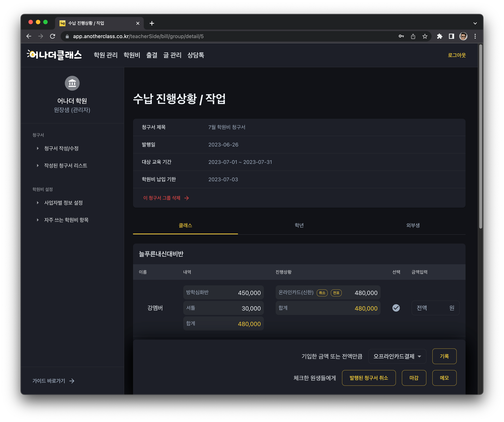Image resolution: width=504 pixels, height=422 pixels.
Task: Click the browser forward arrow
Action: pyautogui.click(x=41, y=36)
